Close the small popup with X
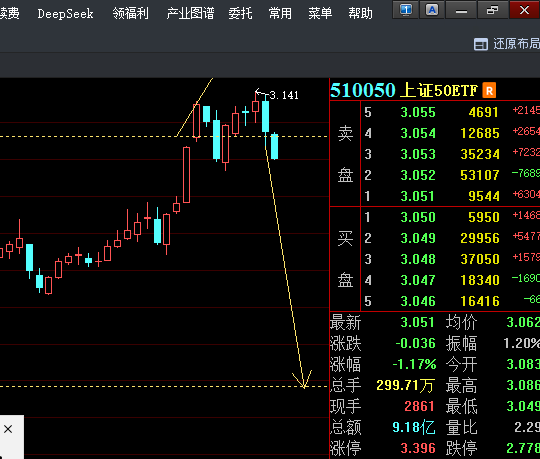 8,429
